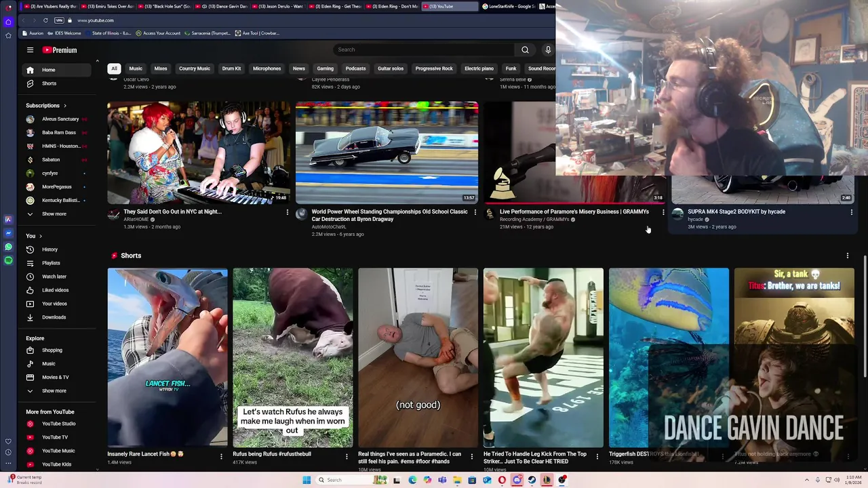
Task: Select the Progressive Rock filter chip
Action: (434, 68)
